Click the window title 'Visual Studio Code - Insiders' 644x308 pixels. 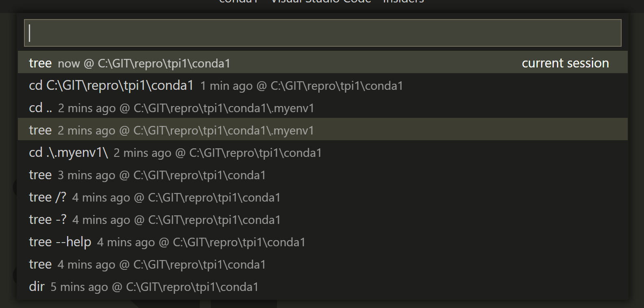(321, 2)
